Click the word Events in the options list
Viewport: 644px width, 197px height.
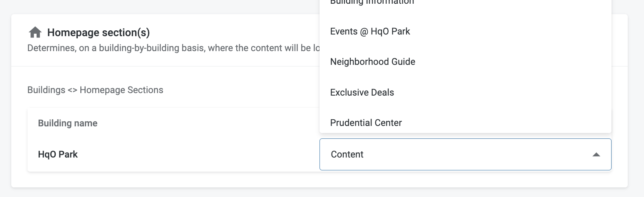click(344, 32)
